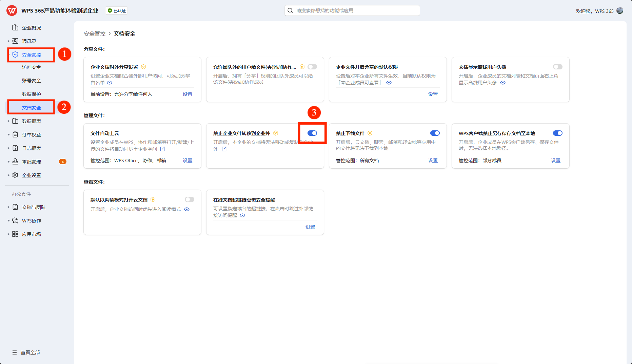Turn off the 禁止下载文件 switch
Viewport: 632px width, 364px height.
435,133
